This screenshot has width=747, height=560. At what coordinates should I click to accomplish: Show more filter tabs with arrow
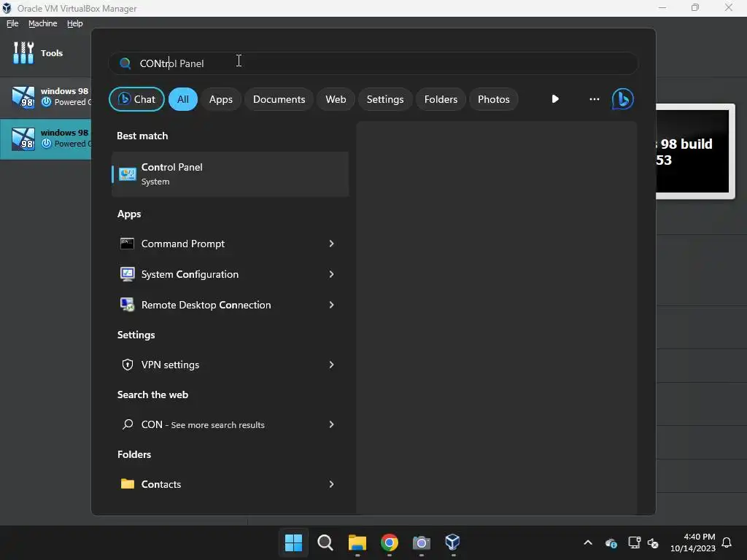point(555,99)
